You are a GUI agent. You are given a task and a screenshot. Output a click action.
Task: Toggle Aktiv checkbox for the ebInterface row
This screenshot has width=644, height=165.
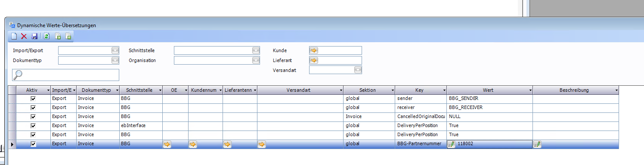[x=33, y=126]
